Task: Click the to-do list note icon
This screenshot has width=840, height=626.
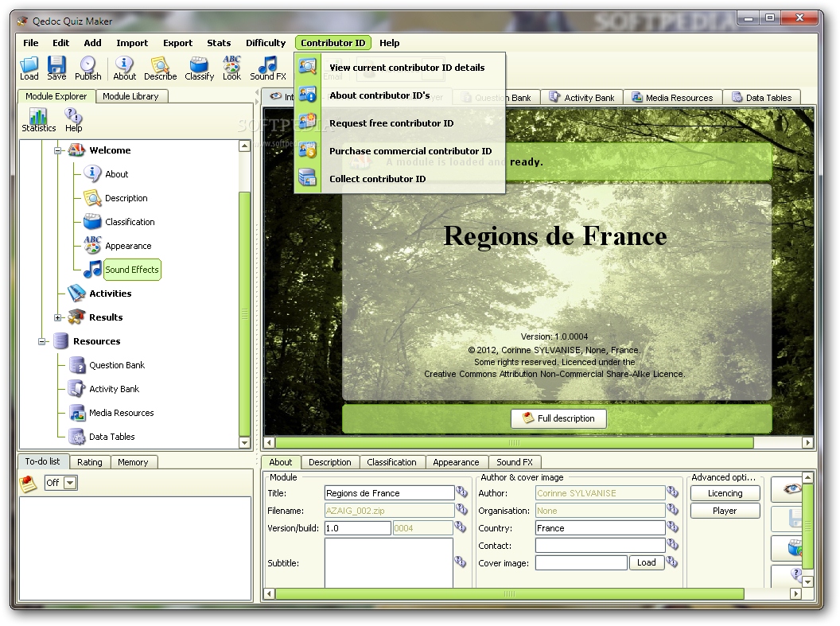Action: coord(28,484)
